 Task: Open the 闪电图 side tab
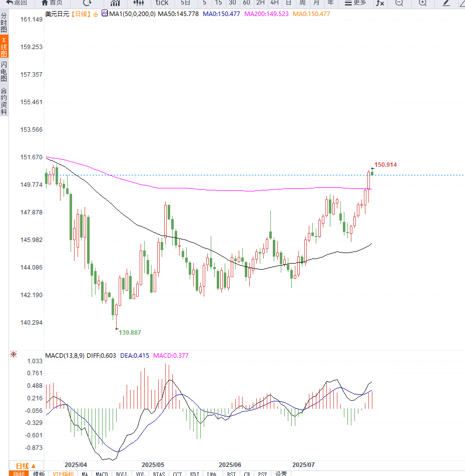[x=4, y=71]
